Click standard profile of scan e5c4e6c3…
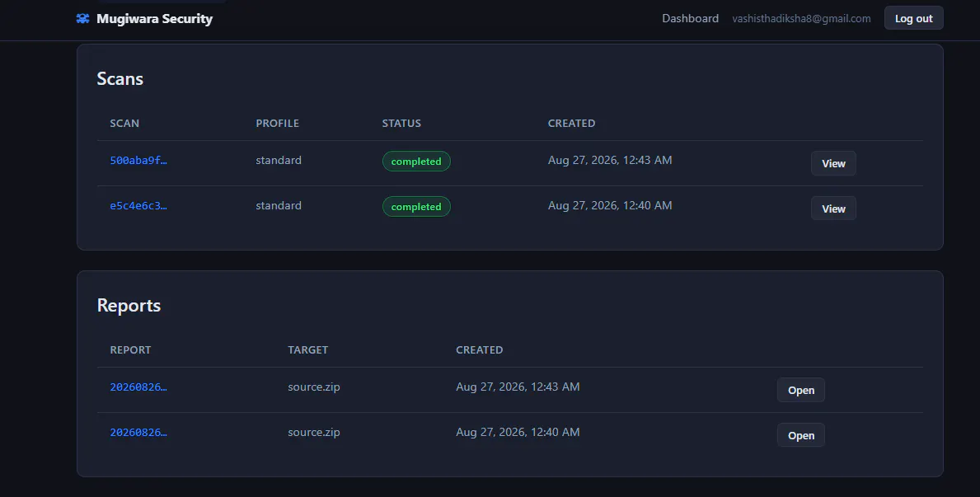Image resolution: width=980 pixels, height=497 pixels. 278,206
